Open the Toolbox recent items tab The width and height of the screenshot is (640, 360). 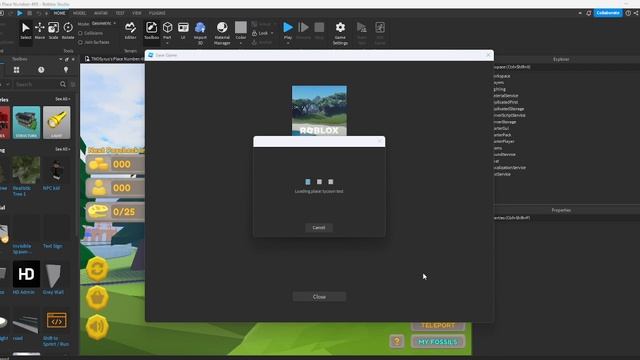coord(41,70)
